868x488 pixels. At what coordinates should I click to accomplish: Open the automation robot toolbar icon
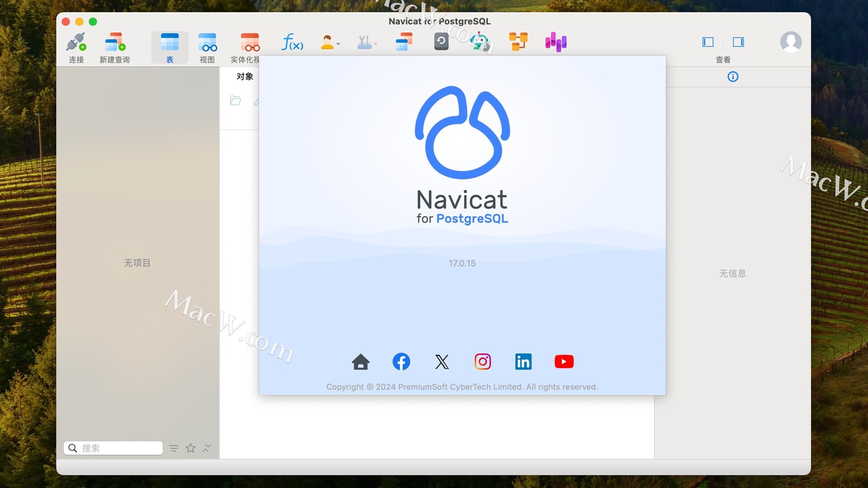(x=480, y=42)
